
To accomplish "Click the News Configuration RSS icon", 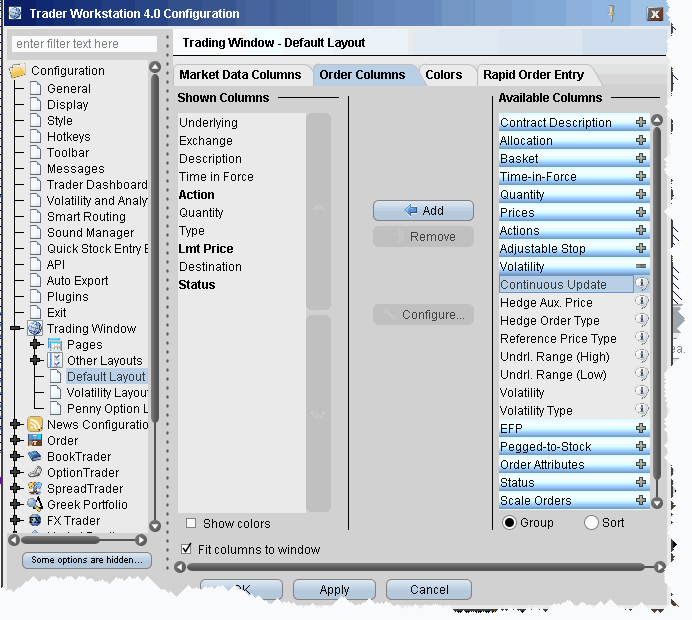I will pyautogui.click(x=35, y=424).
